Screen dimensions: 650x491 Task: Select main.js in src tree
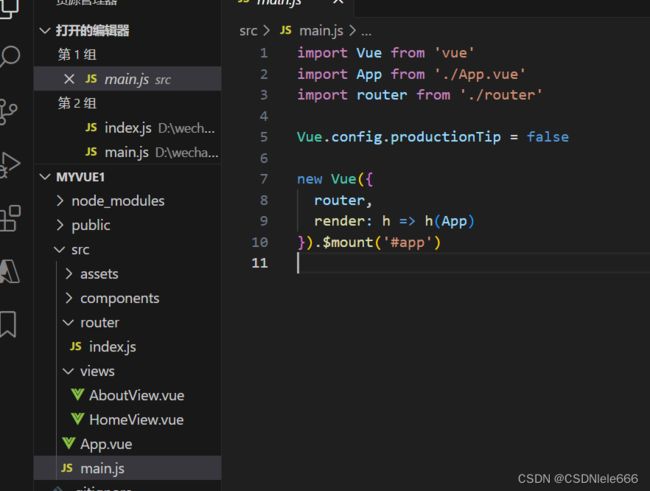point(127,468)
